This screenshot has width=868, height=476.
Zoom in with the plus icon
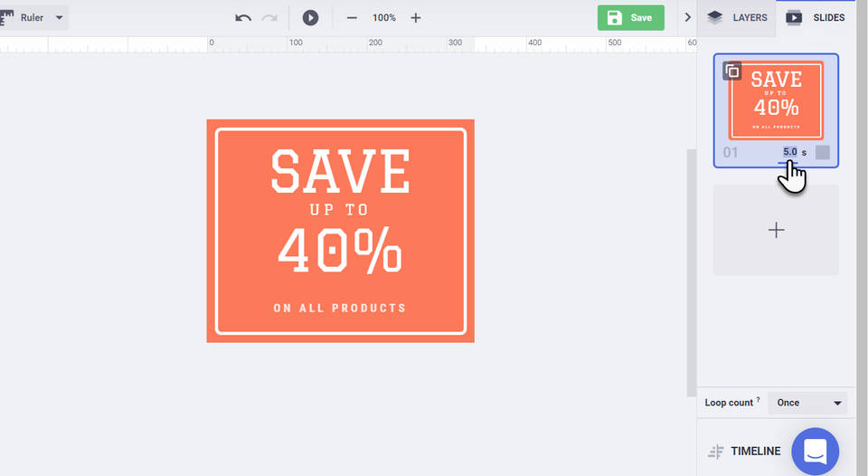click(416, 18)
